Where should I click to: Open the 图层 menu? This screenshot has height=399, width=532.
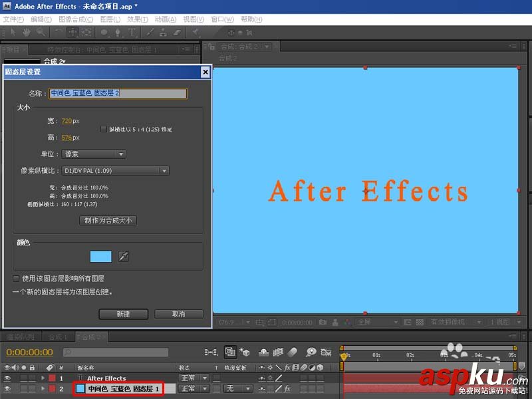click(x=110, y=19)
